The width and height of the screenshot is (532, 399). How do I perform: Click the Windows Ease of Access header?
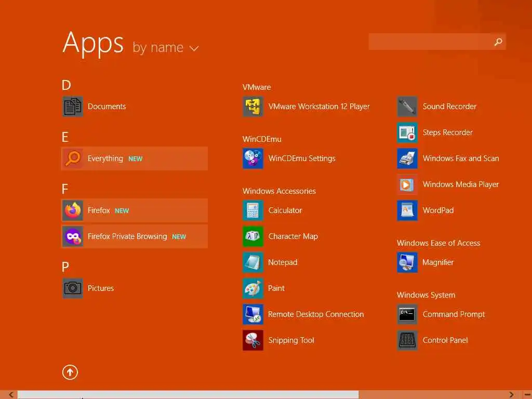click(x=438, y=243)
